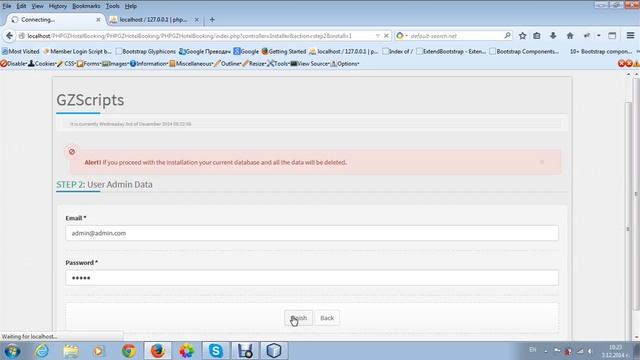Open the Getting Started bookmark
This screenshot has width=640, height=360.
(x=284, y=51)
